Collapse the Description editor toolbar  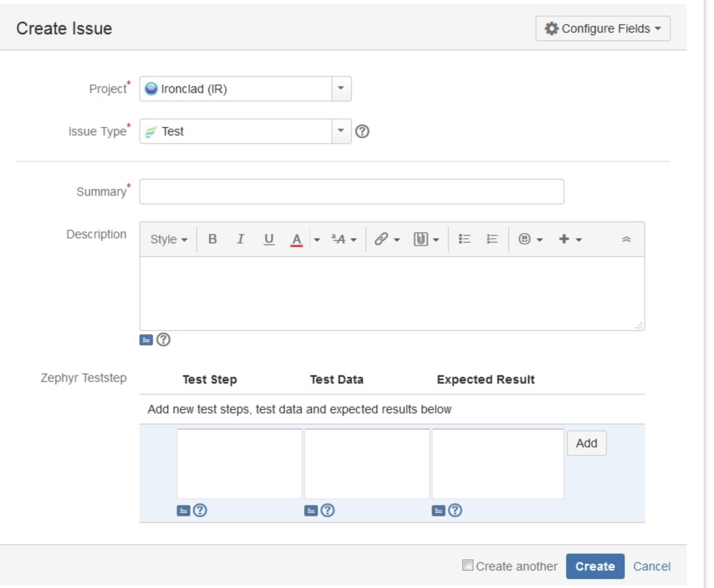point(626,239)
